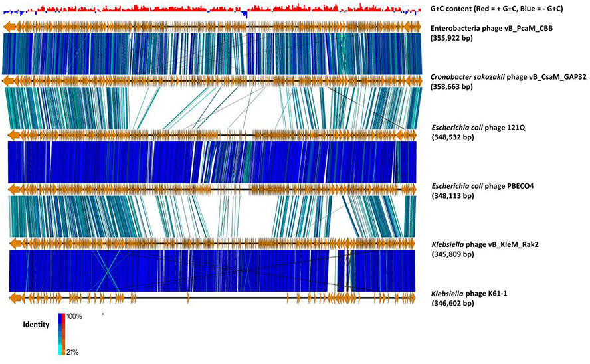This screenshot has width=590, height=364.
Task: Select Escherichia coli phage 121Q label
Action: tap(478, 128)
